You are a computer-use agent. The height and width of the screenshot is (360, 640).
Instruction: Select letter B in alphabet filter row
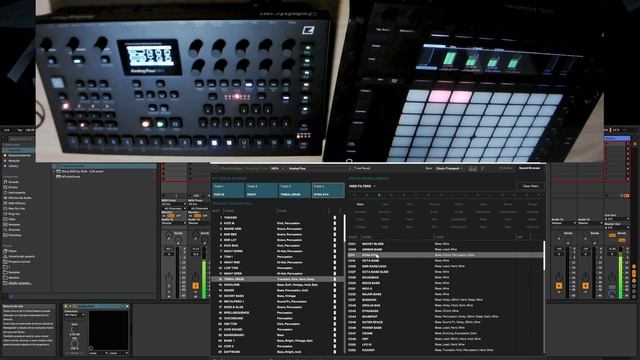(x=379, y=195)
